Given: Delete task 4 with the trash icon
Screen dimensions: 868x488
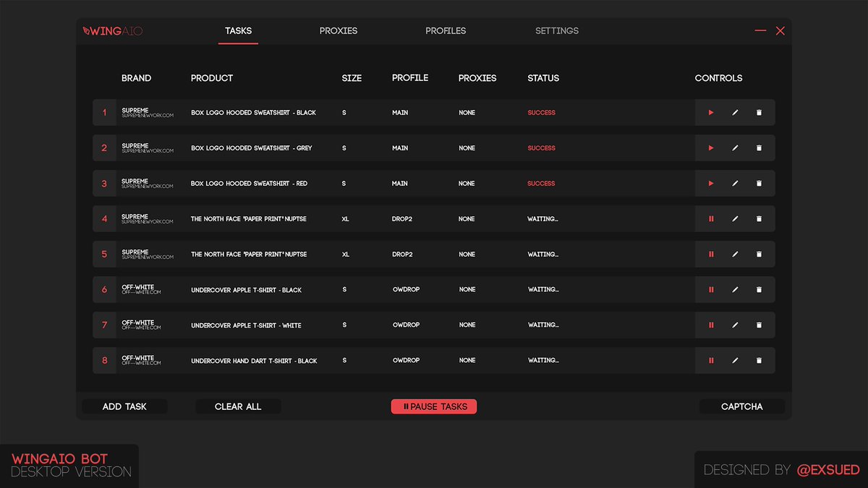Looking at the screenshot, I should point(759,219).
